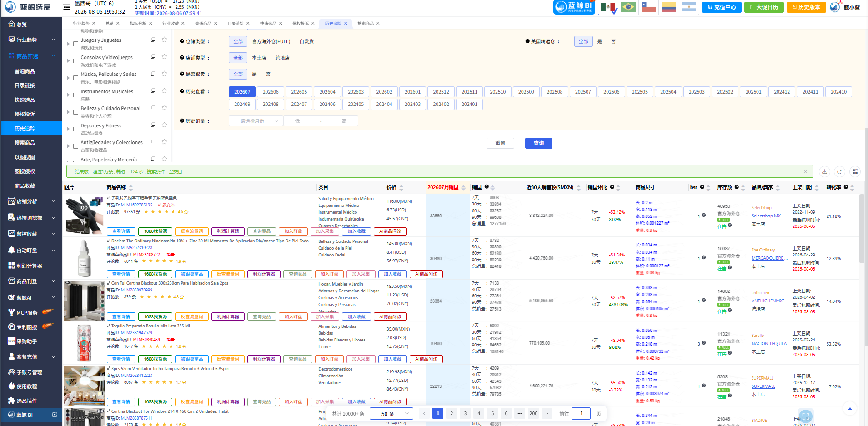868x426 pixels.
Task: Open 店铺分析 in the sidebar menu
Action: coord(31,201)
